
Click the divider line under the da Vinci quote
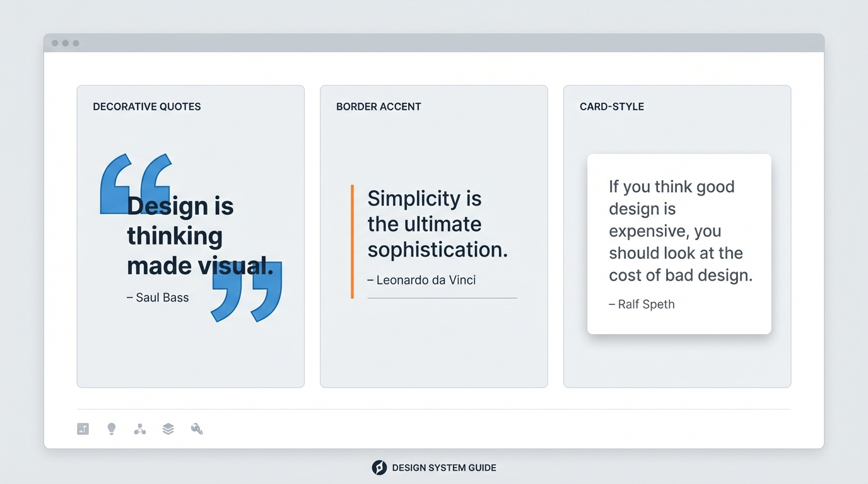pyautogui.click(x=442, y=296)
